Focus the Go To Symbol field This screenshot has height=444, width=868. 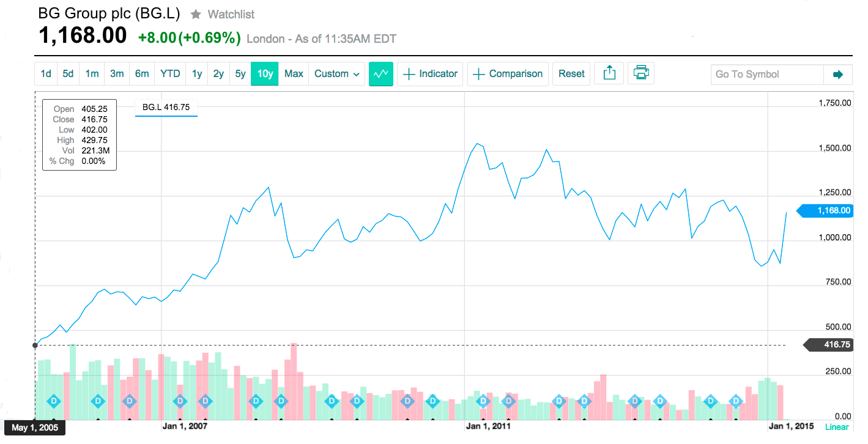coord(768,75)
